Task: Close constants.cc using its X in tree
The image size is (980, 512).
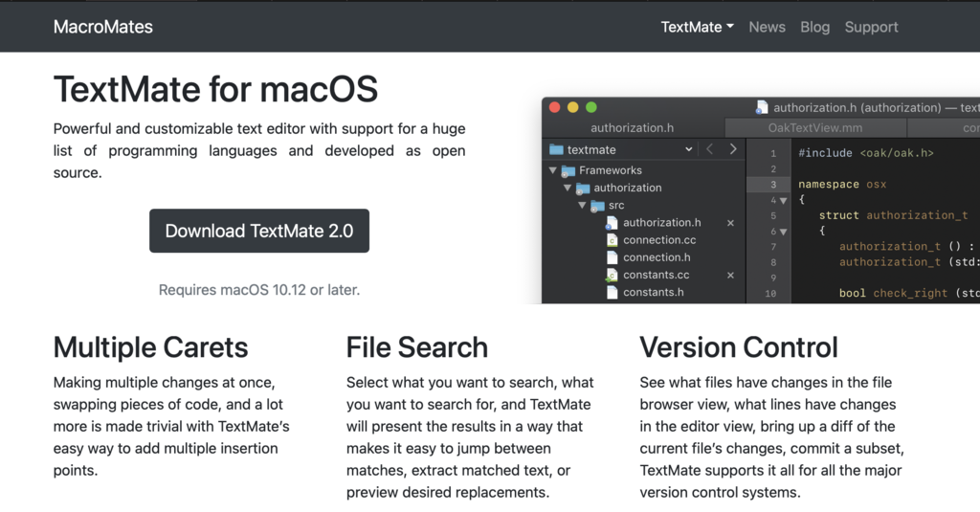Action: click(730, 275)
